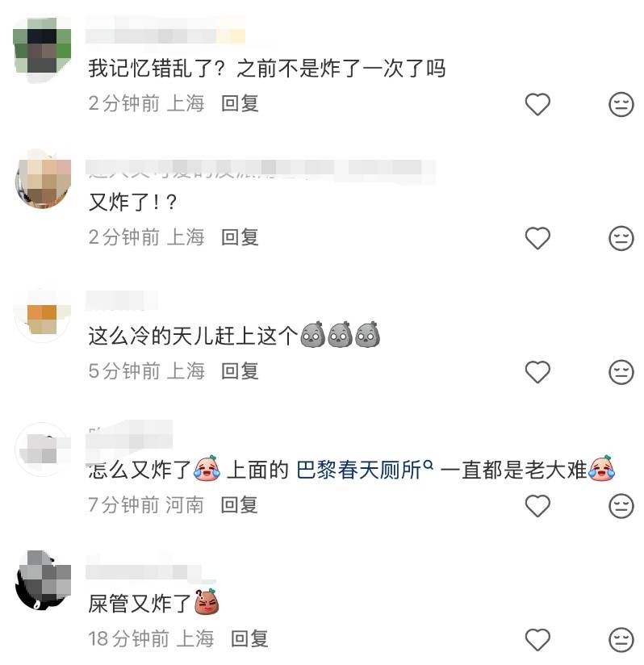Dislike the '这么冷的天儿赶上这个' comment

click(x=621, y=372)
